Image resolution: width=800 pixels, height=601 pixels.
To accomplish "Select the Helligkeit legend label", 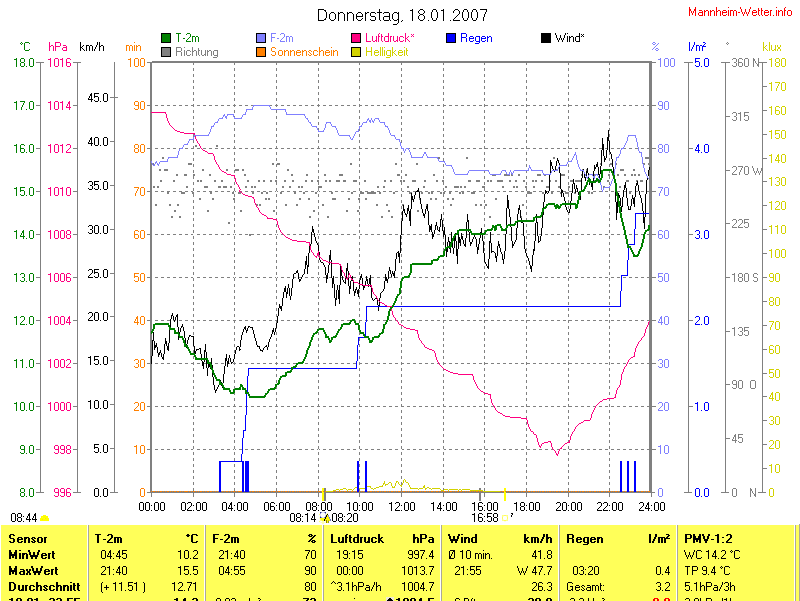I will [x=386, y=52].
